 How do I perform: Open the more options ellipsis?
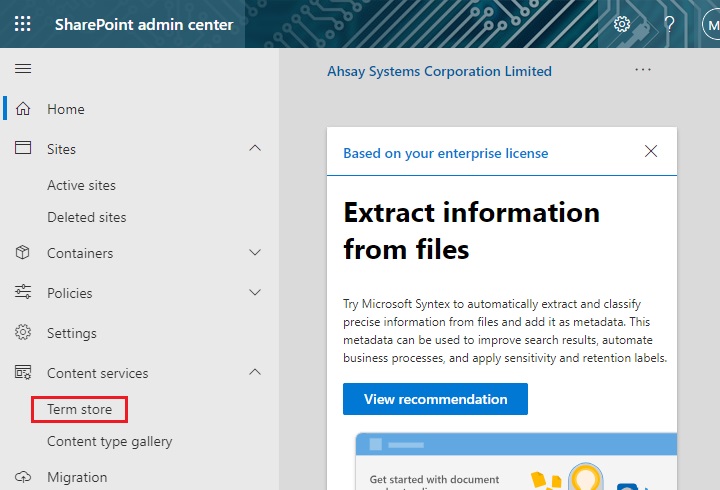pyautogui.click(x=643, y=70)
